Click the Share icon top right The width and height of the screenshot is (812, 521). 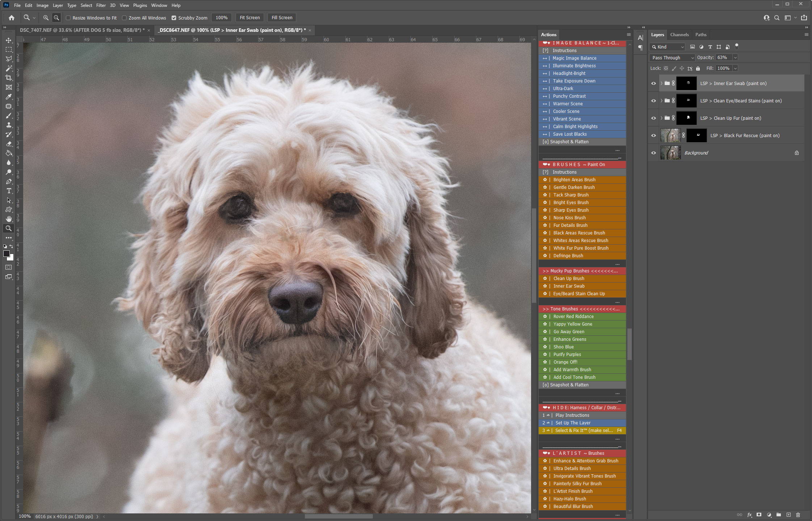(804, 18)
